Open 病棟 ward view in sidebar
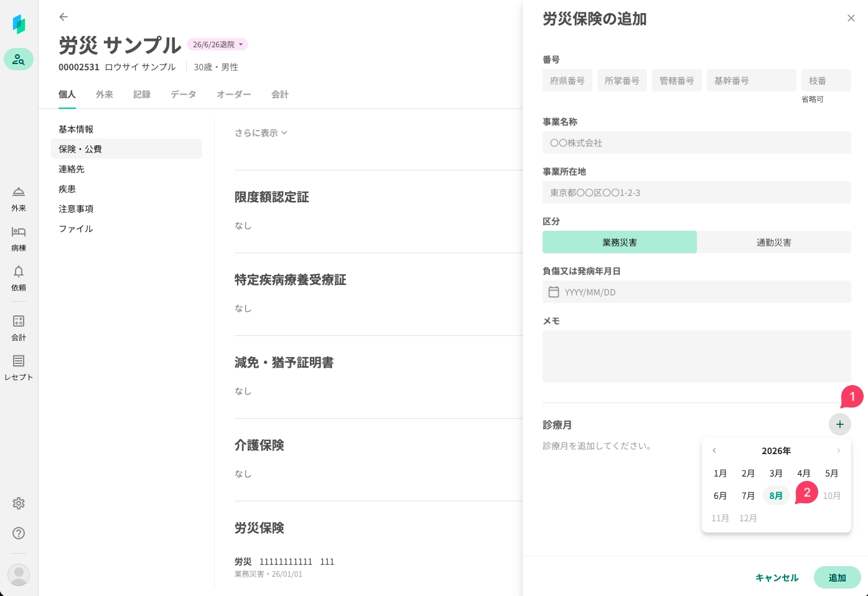The image size is (868, 596). pos(19,239)
